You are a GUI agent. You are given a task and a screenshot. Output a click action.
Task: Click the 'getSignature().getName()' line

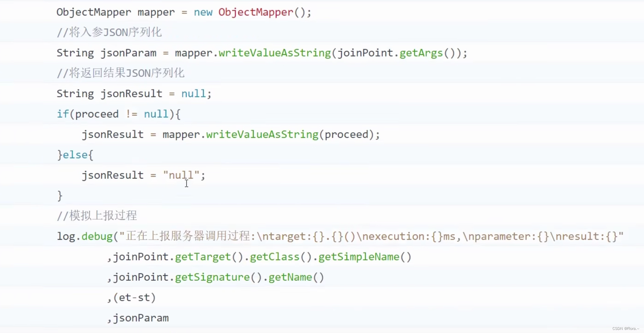[x=215, y=277]
